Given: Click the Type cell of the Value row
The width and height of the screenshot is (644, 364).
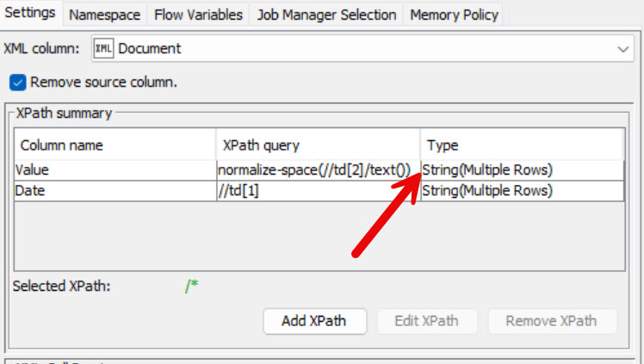Looking at the screenshot, I should pos(521,170).
